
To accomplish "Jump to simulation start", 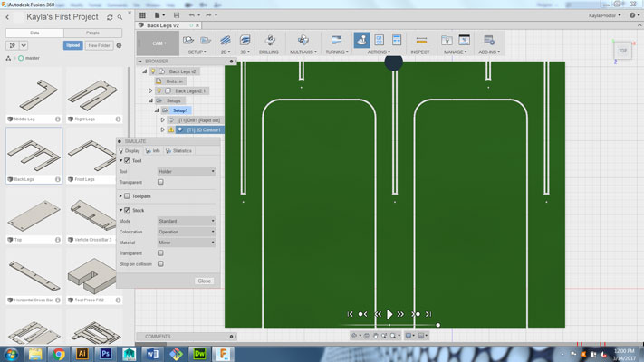I will pos(350,314).
